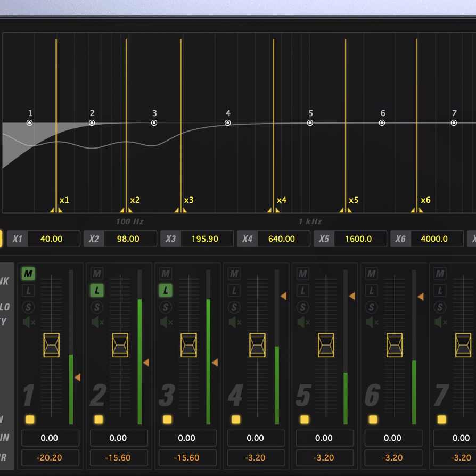The image size is (476, 476).
Task: Disable the green L button on band 3
Action: (x=166, y=291)
